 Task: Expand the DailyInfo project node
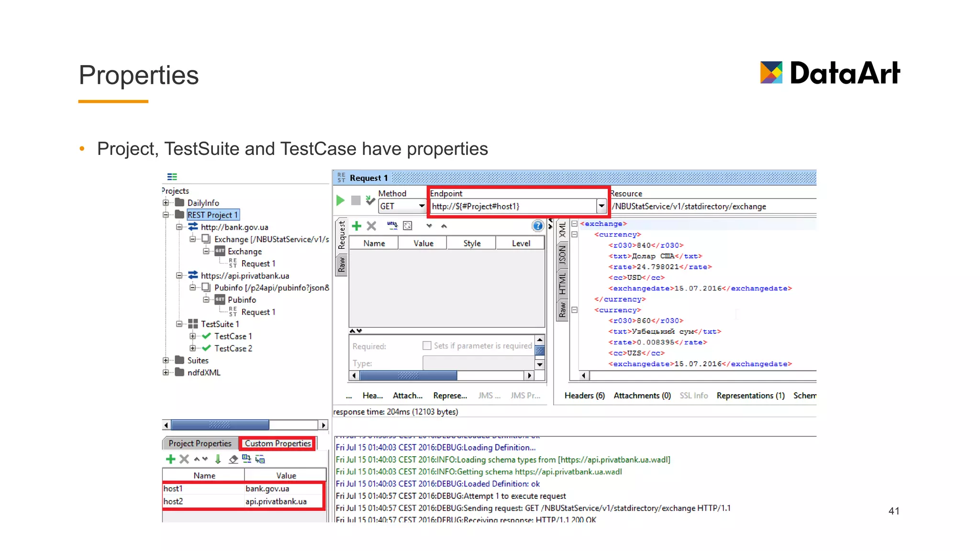click(x=166, y=202)
